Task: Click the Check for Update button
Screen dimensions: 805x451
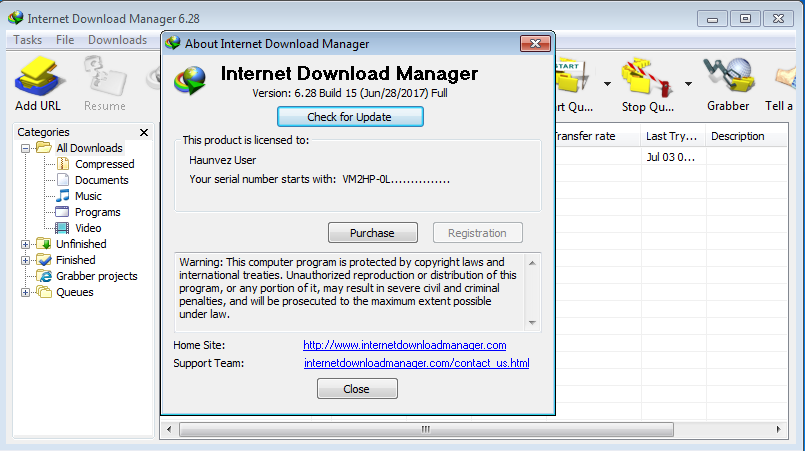Action: pos(350,117)
